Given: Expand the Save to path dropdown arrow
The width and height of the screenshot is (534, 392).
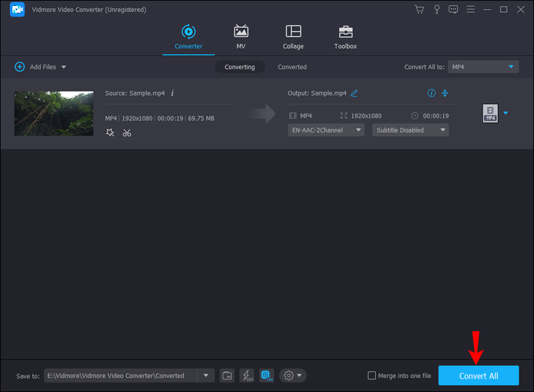Looking at the screenshot, I should [206, 376].
